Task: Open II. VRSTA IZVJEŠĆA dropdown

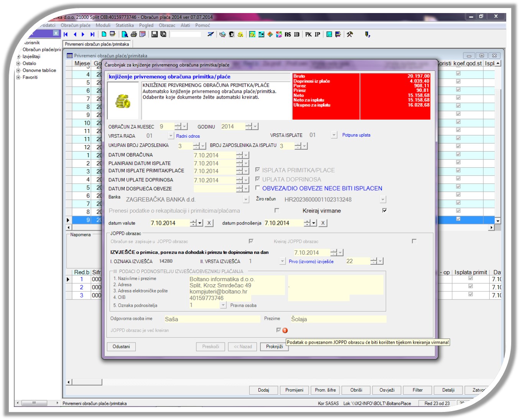Action: (x=282, y=261)
